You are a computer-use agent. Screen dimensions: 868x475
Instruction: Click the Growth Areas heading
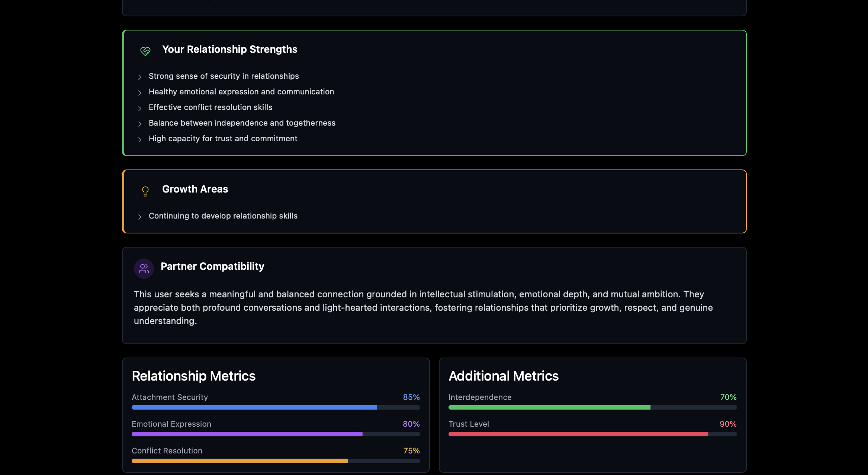tap(195, 189)
